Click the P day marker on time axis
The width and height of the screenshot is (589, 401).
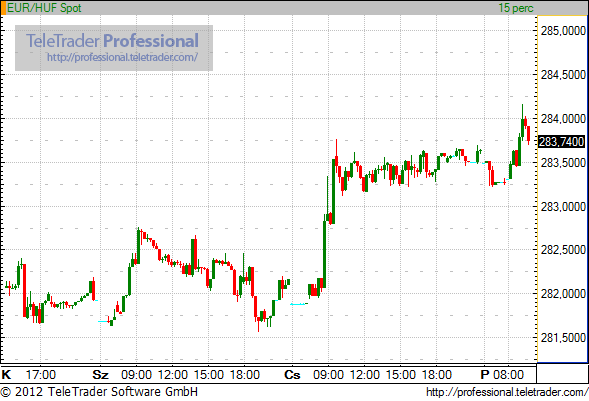[485, 375]
